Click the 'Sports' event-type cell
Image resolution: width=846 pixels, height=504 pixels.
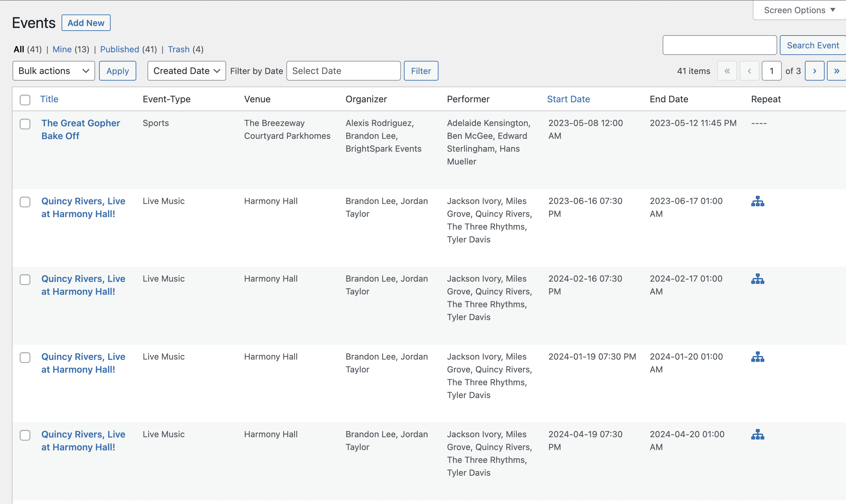click(156, 123)
